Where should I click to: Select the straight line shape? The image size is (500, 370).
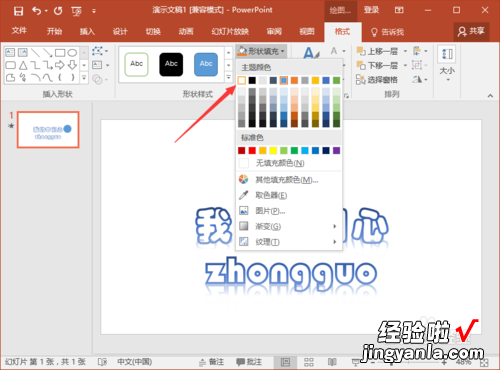click(x=35, y=53)
